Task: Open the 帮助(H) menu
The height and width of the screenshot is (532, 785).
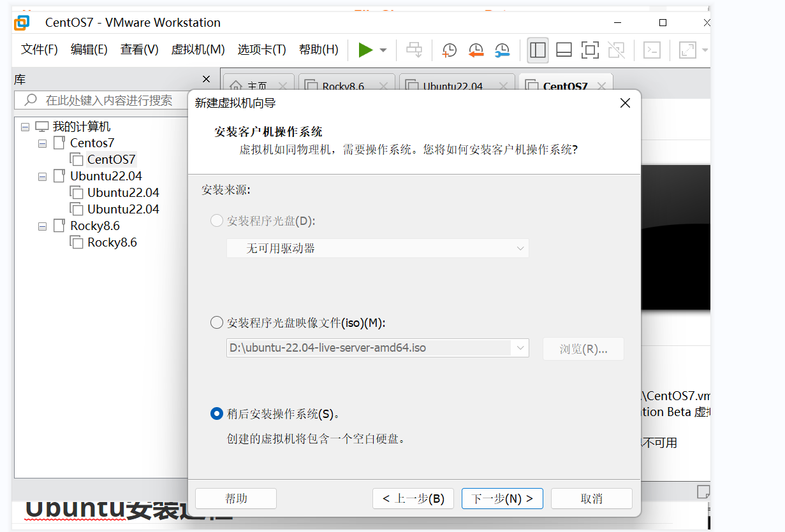Action: click(x=319, y=50)
